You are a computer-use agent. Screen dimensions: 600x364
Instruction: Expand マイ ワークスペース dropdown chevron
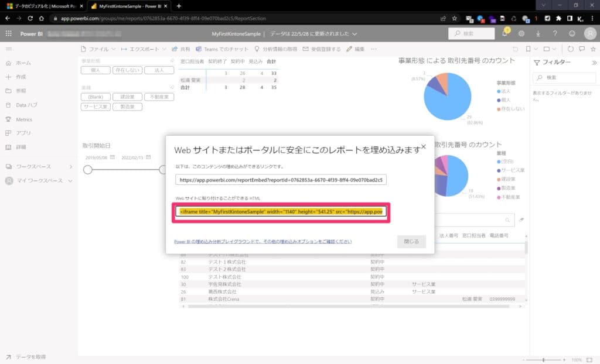[70, 180]
